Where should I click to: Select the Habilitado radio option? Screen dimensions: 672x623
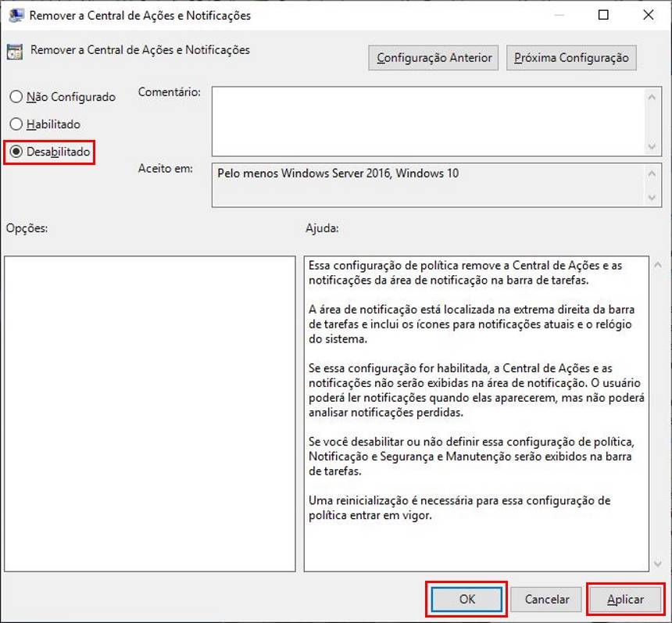coord(45,124)
